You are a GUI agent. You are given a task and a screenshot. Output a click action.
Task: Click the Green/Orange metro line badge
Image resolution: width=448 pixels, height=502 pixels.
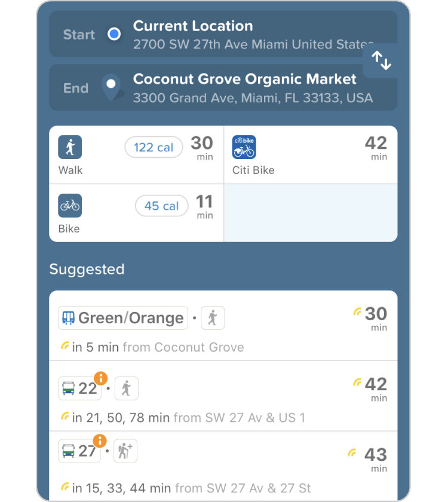click(x=123, y=318)
